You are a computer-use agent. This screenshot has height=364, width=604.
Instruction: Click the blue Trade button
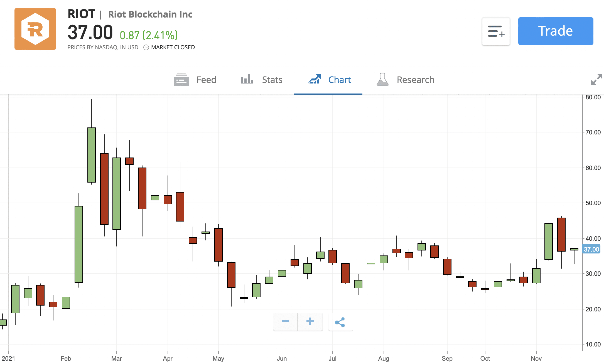coord(556,31)
